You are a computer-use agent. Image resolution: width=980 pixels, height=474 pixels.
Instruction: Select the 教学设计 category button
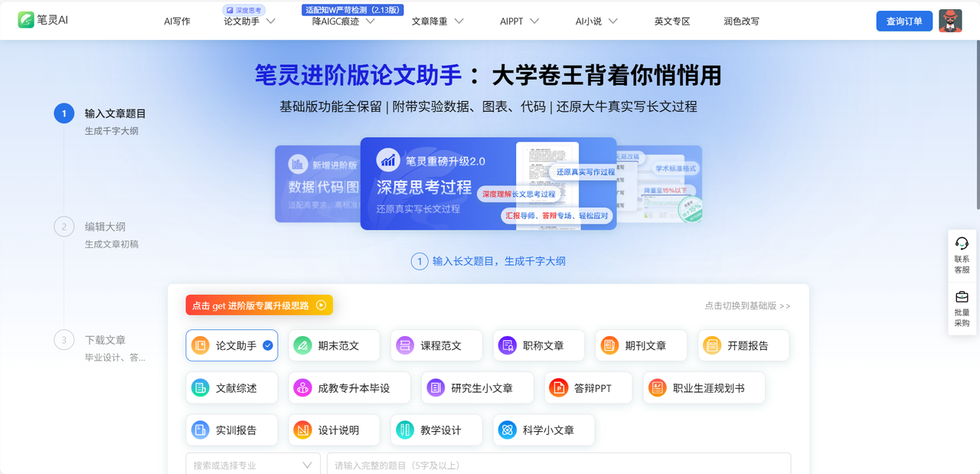(x=436, y=430)
